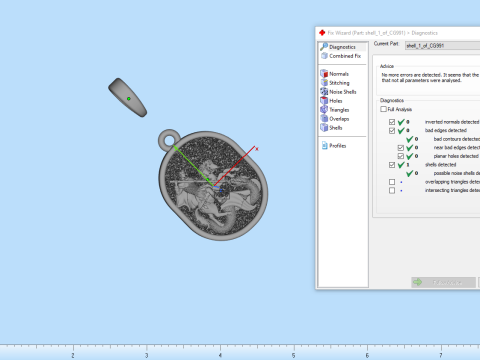Toggle planar holes detected checkbox
This screenshot has height=360, width=480.
tap(401, 156)
